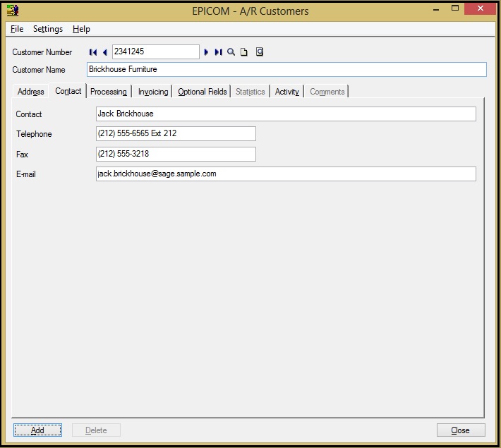Focus the Customer Number field
The image size is (501, 448).
point(156,52)
